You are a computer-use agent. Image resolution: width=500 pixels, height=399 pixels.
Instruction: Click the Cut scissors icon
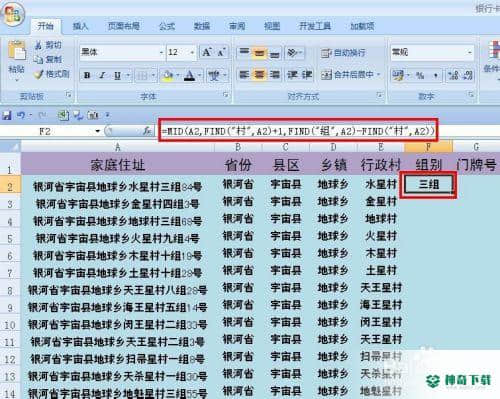pos(39,45)
